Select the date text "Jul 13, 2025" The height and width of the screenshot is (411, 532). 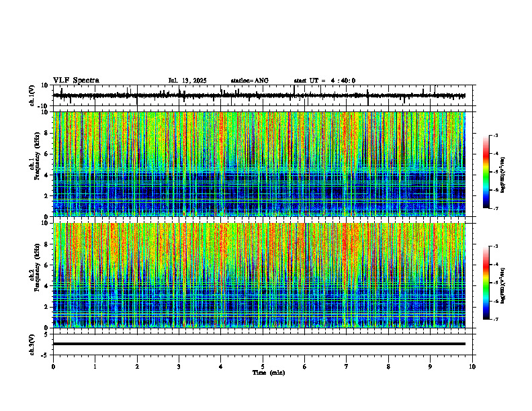pos(187,81)
